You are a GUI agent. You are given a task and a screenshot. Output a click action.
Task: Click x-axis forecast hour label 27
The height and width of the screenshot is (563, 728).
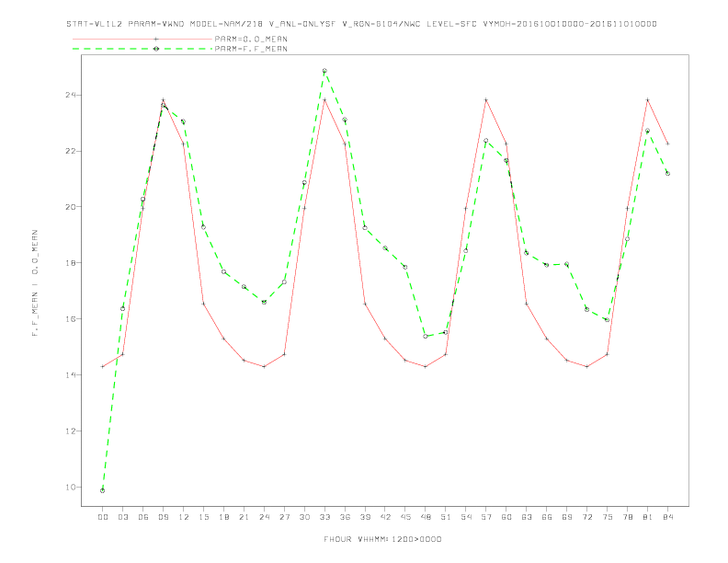coord(284,517)
